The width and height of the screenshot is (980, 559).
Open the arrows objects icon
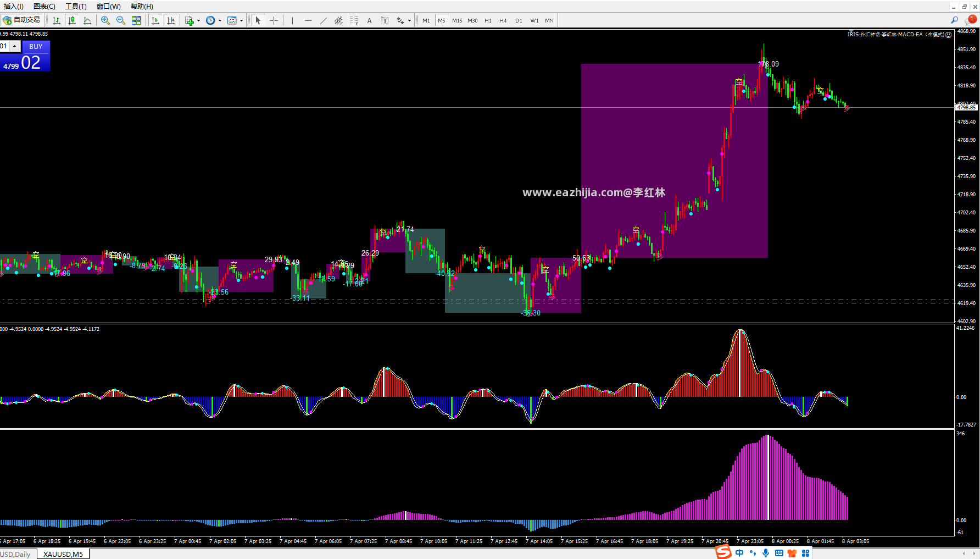pos(400,20)
